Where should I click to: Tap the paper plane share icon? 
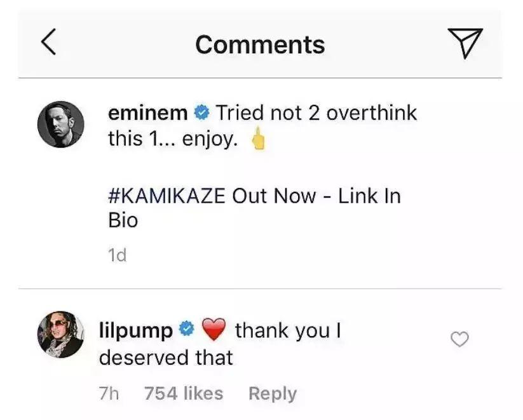pyautogui.click(x=465, y=43)
